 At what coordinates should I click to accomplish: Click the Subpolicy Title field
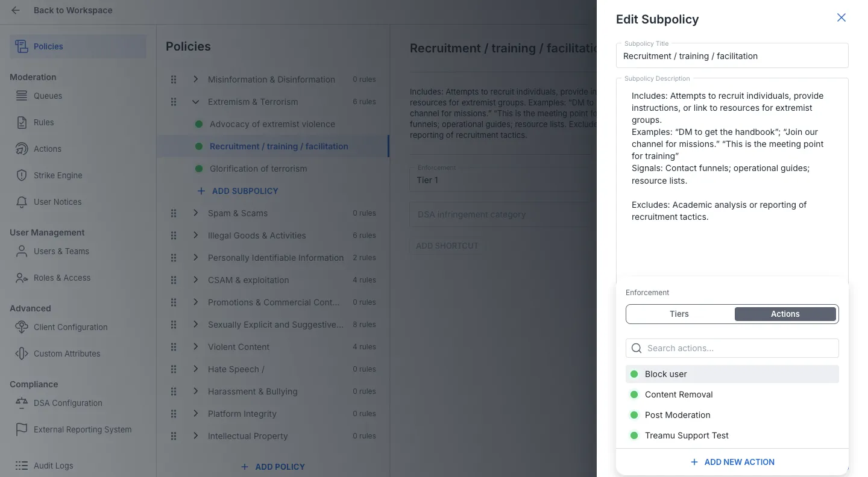tap(732, 56)
